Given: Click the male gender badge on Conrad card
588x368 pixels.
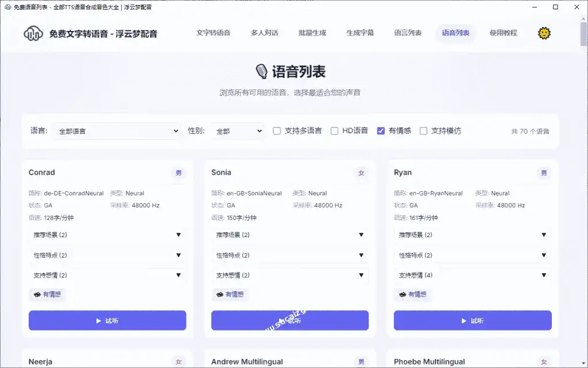Looking at the screenshot, I should pos(179,173).
